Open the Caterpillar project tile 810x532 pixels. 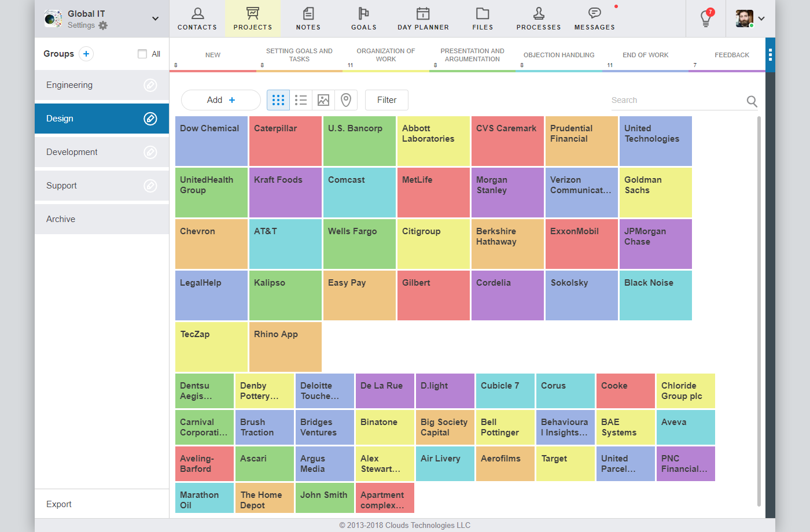coord(286,141)
